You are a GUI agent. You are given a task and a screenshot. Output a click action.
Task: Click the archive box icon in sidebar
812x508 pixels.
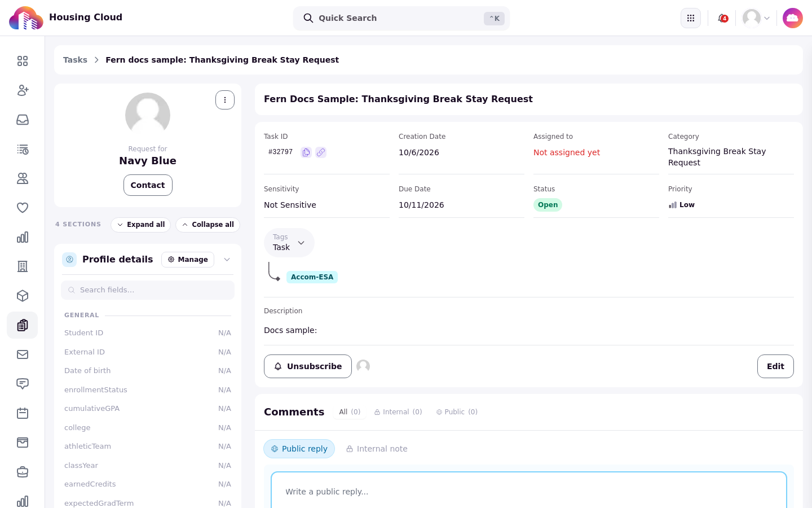pyautogui.click(x=23, y=443)
